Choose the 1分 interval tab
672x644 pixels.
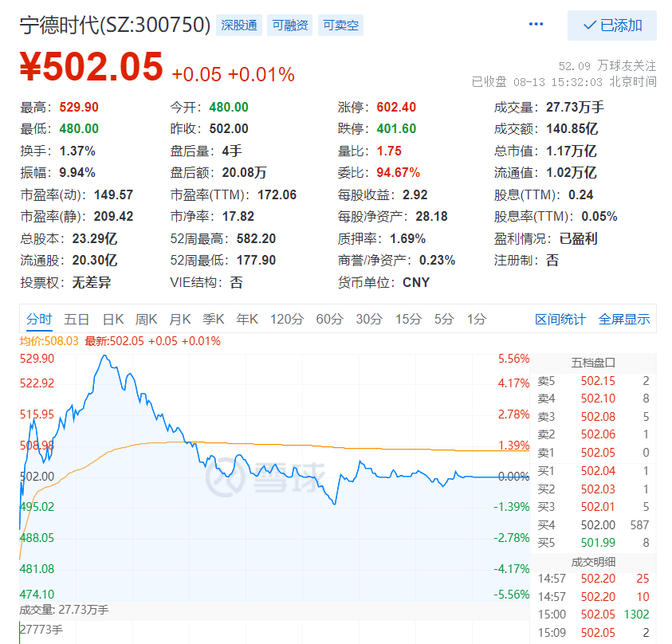[x=477, y=320]
